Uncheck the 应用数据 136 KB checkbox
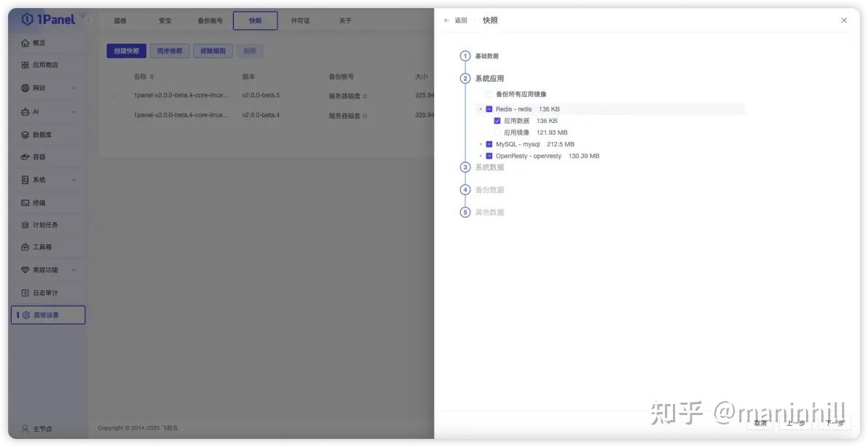Image resolution: width=868 pixels, height=447 pixels. (x=497, y=121)
